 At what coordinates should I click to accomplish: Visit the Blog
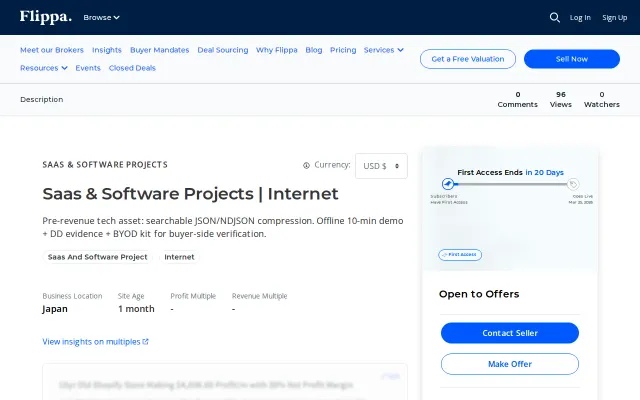[313, 50]
